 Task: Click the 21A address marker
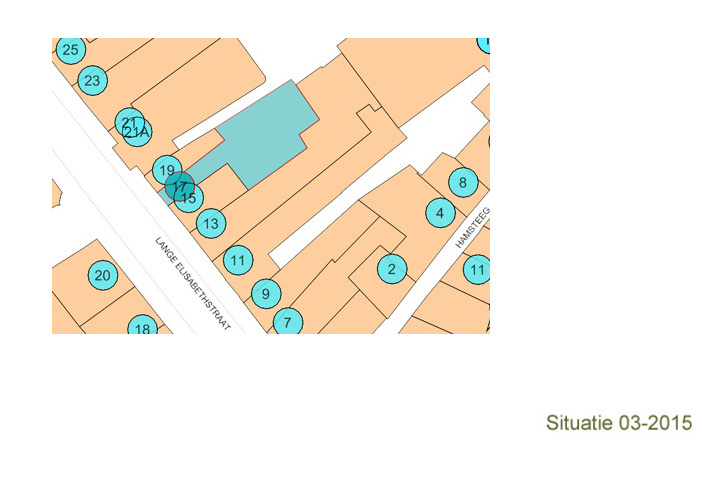tap(139, 133)
